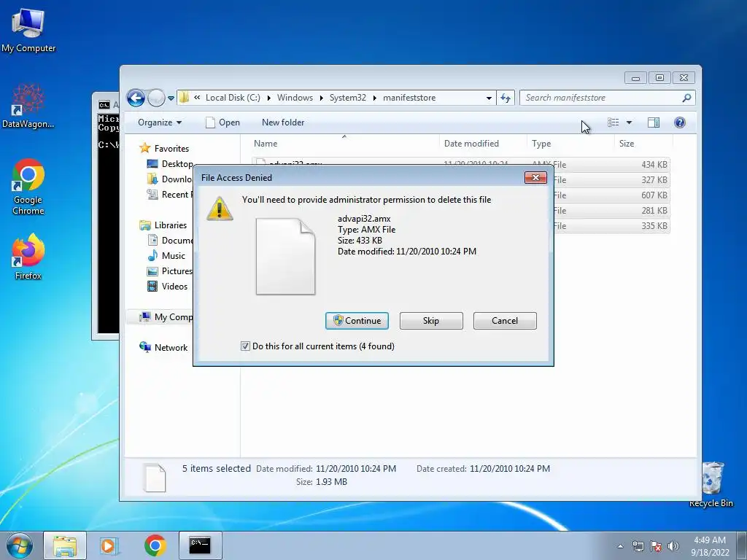The height and width of the screenshot is (560, 747).
Task: Toggle the preview pane icon
Action: click(x=654, y=122)
